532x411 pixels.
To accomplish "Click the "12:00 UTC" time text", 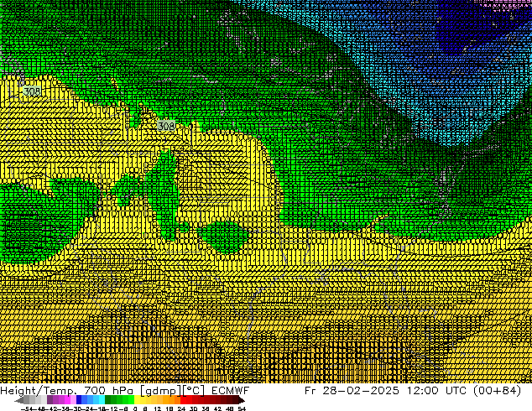I will 438,391.
